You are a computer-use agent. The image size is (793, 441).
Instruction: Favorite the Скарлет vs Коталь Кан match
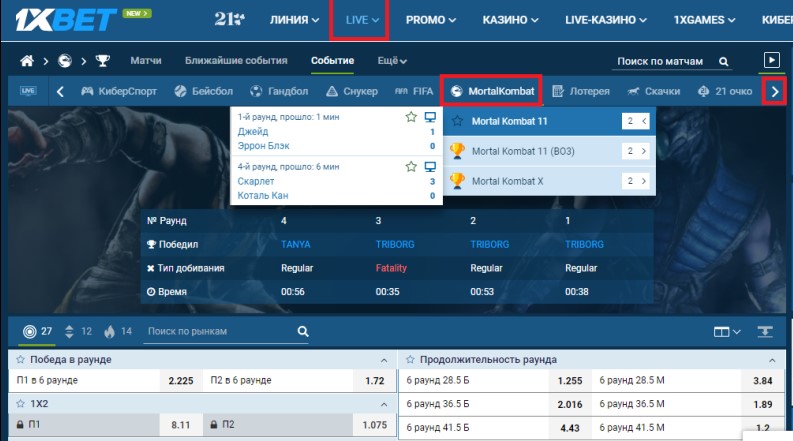click(410, 166)
